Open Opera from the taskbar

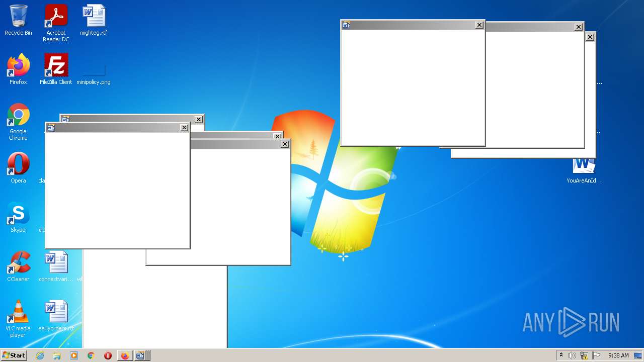(108, 355)
